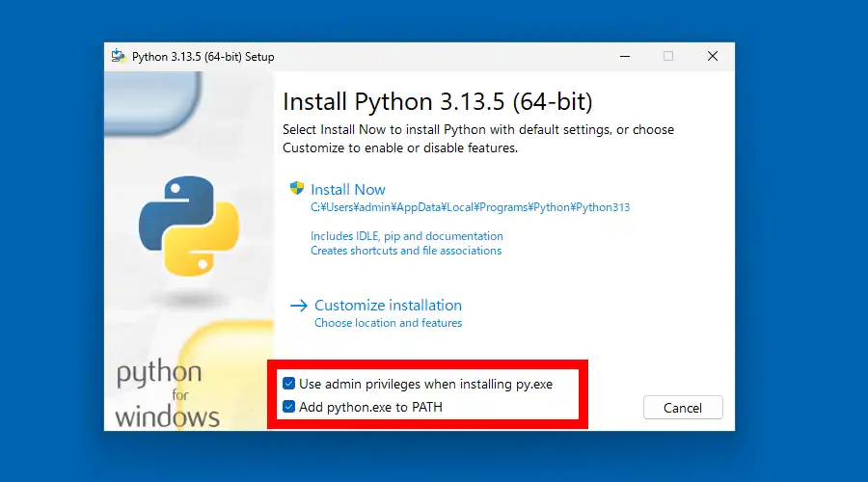Uncheck 'Add python.exe to PATH' checkbox

pos(288,407)
